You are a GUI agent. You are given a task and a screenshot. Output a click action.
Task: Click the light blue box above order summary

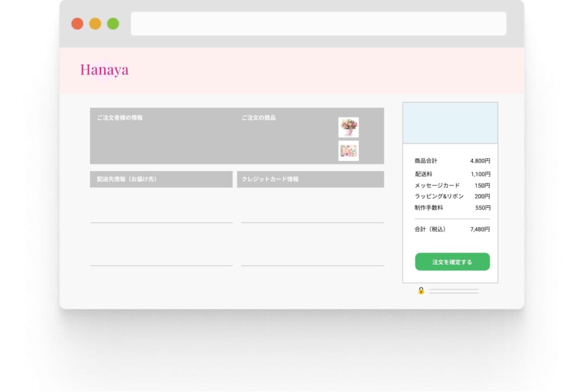point(450,123)
